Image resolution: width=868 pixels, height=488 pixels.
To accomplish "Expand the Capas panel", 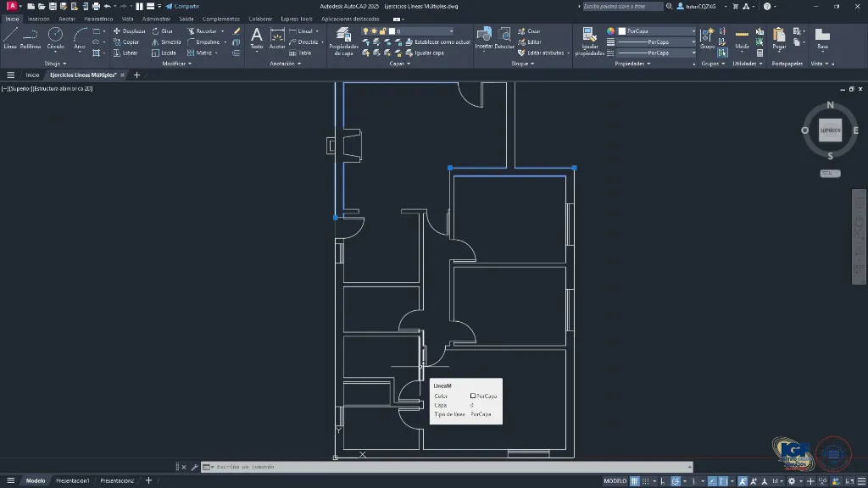I will [400, 64].
